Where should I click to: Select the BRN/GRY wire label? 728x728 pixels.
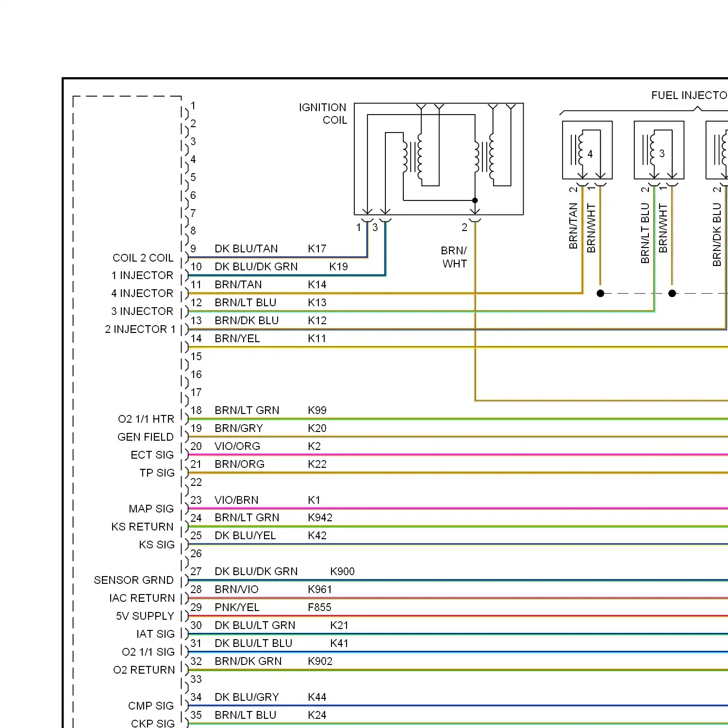pos(238,428)
